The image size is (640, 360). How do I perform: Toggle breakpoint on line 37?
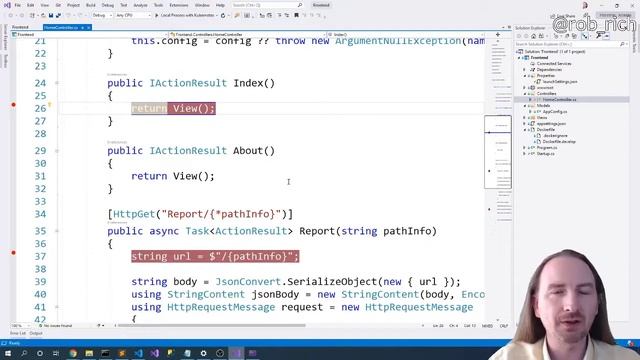point(13,253)
